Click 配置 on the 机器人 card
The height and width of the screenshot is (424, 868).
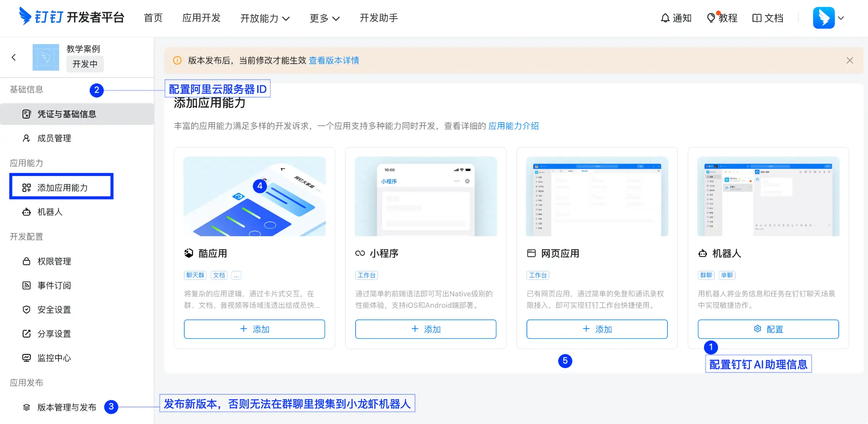click(768, 329)
